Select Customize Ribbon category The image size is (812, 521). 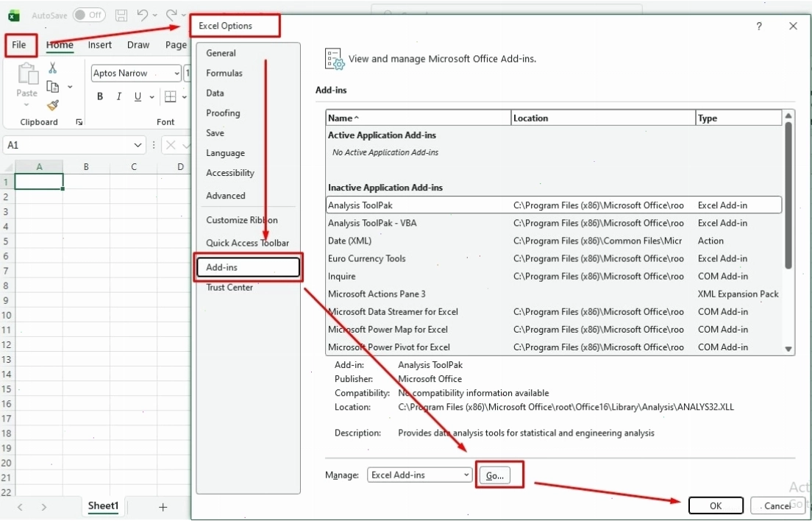(248, 220)
